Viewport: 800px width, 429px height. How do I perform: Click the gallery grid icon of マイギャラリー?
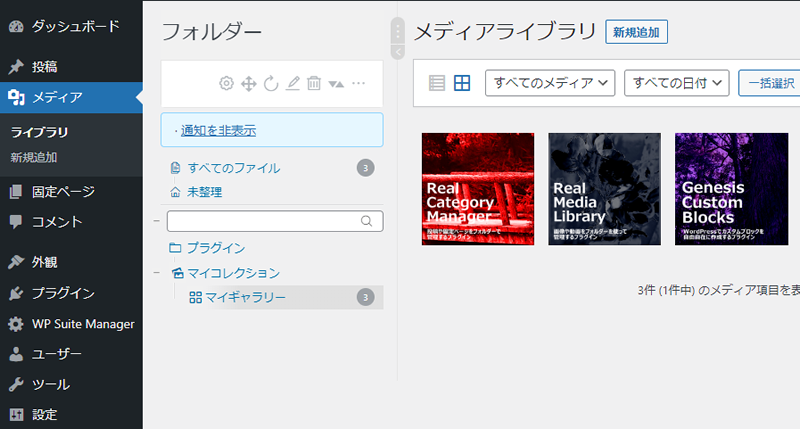pyautogui.click(x=195, y=297)
